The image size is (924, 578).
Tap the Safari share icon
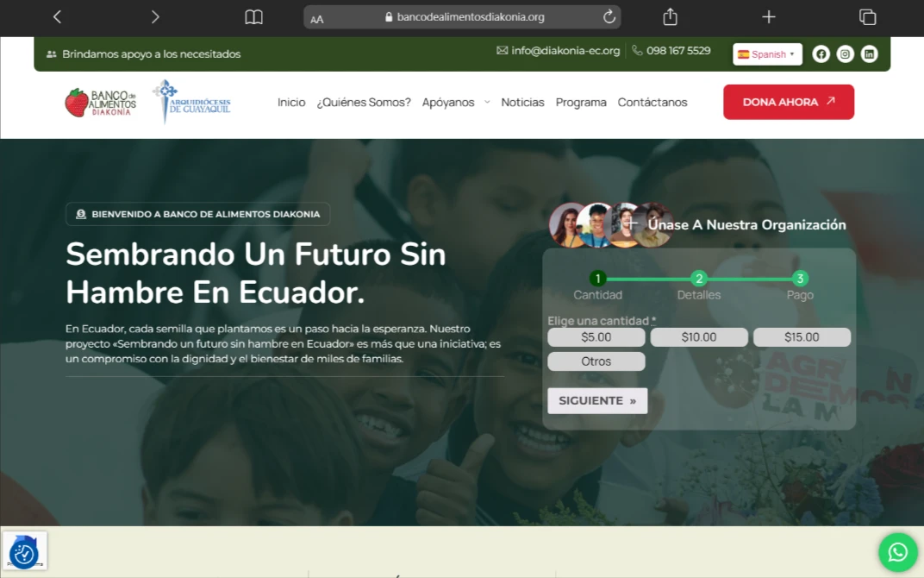coord(670,17)
